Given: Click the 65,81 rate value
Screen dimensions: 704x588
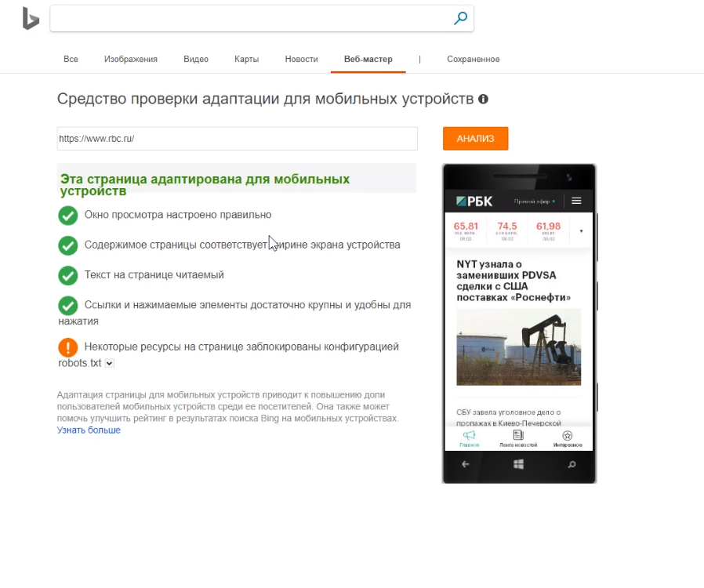Looking at the screenshot, I should pos(466,227).
